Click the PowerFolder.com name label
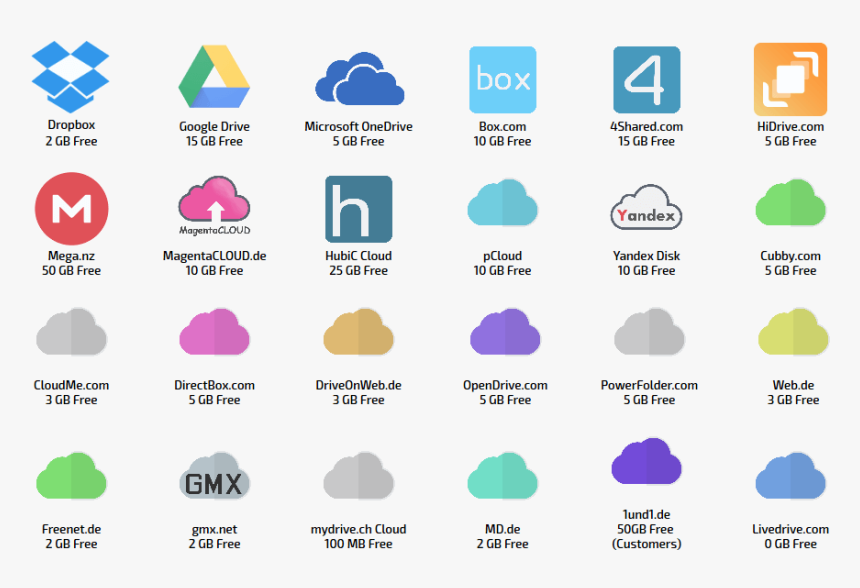 click(649, 386)
